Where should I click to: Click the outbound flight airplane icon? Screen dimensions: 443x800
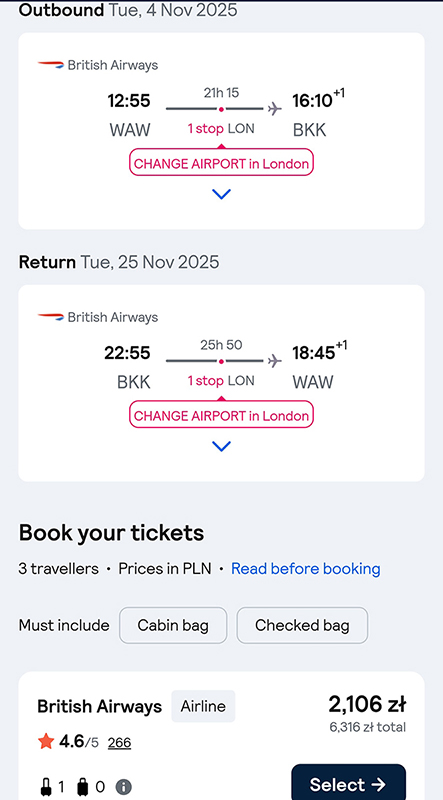pyautogui.click(x=275, y=109)
